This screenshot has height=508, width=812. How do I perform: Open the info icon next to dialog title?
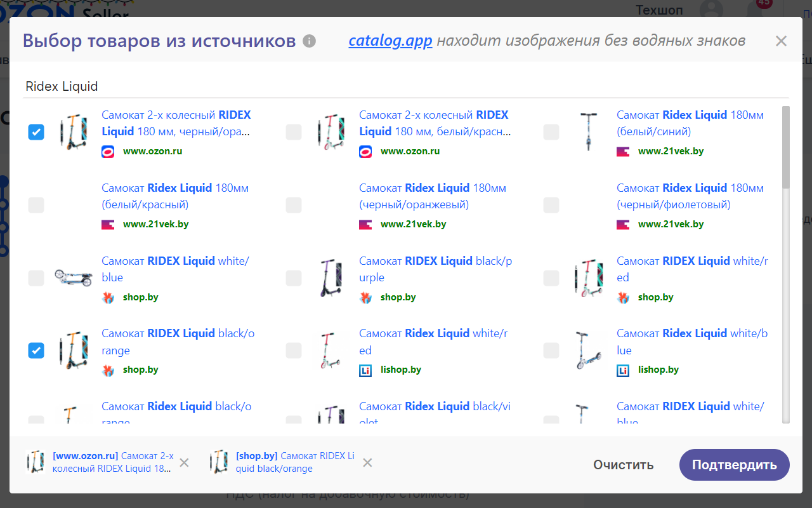[x=309, y=40]
